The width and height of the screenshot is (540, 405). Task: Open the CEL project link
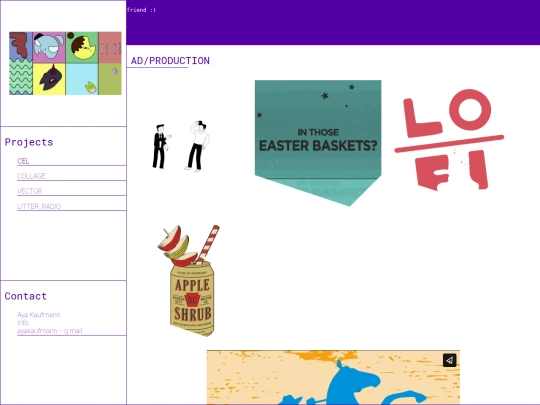(x=23, y=161)
